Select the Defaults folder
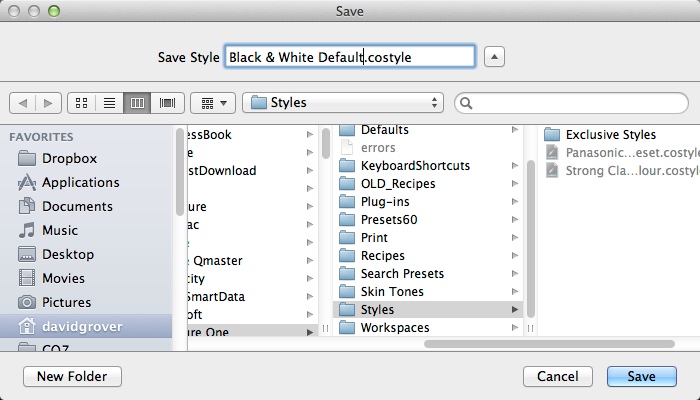This screenshot has height=400, width=700. 428,130
